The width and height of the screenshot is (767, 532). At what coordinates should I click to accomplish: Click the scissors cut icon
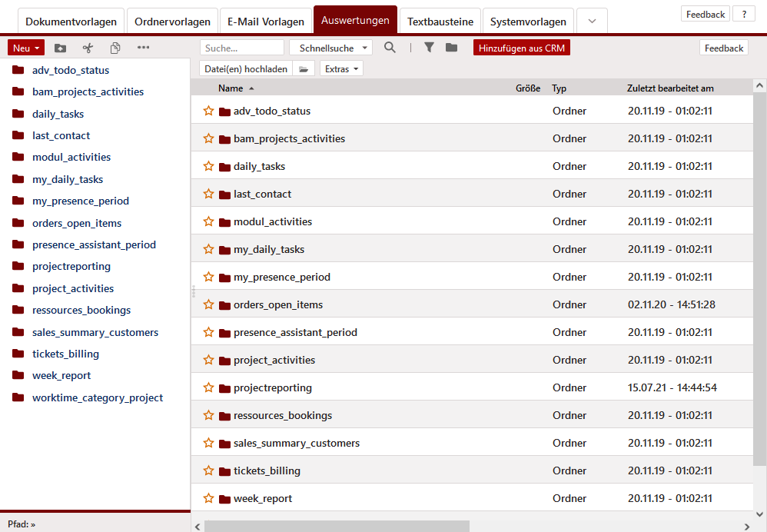tap(88, 48)
